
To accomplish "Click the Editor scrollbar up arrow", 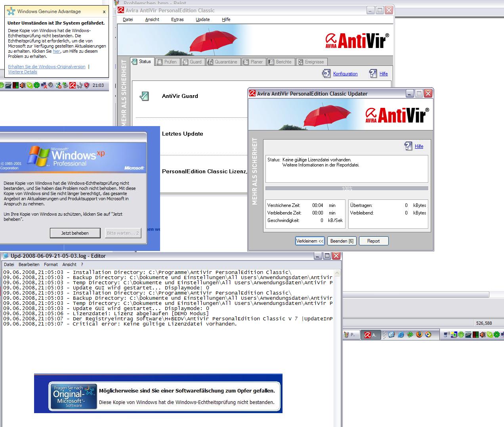I will [337, 273].
